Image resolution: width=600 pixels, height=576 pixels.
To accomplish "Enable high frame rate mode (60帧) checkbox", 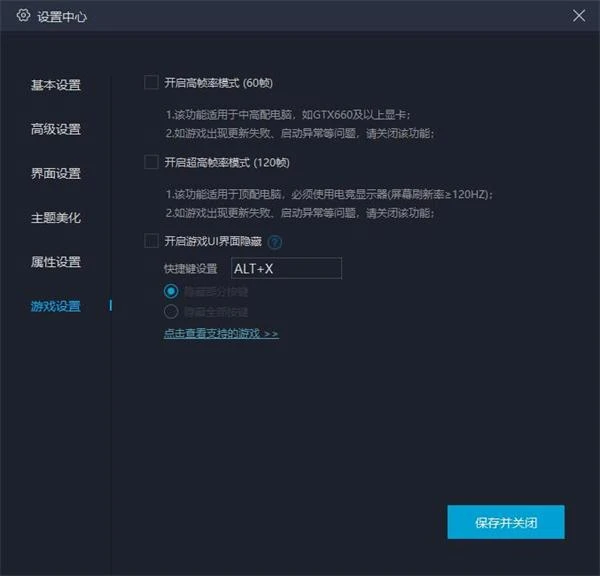I will click(x=151, y=82).
